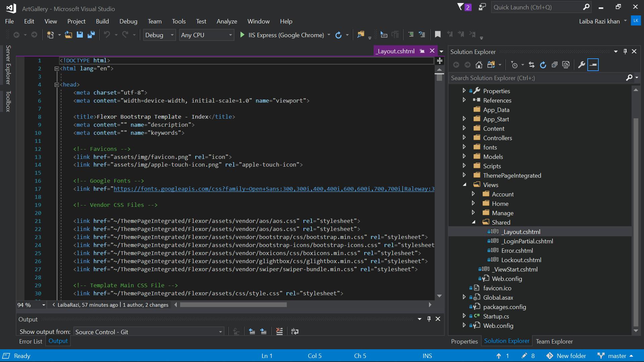Click the Clear All icon in Output panel
The width and height of the screenshot is (644, 362).
tap(279, 331)
